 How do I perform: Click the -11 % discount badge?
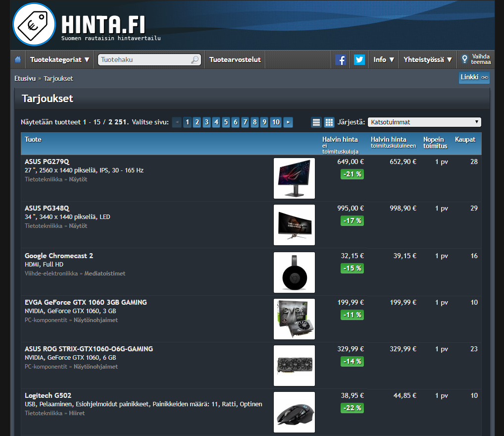353,315
